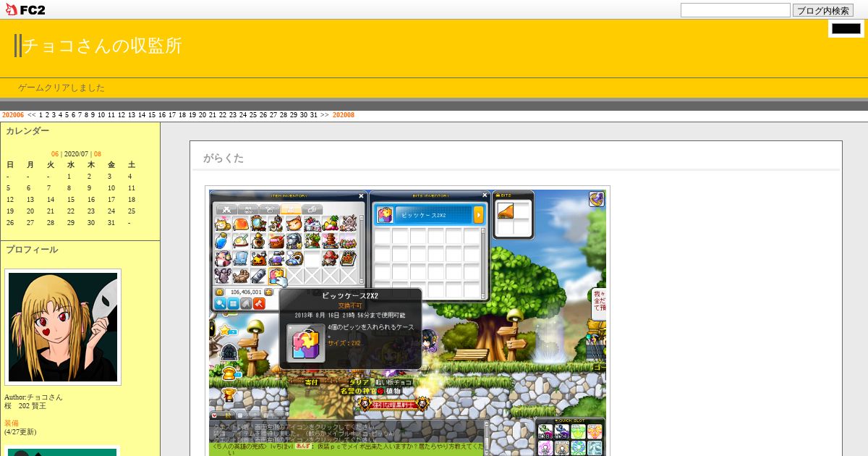
Task: Click the ゲームクリアしました blog subtitle
Action: pyautogui.click(x=61, y=88)
